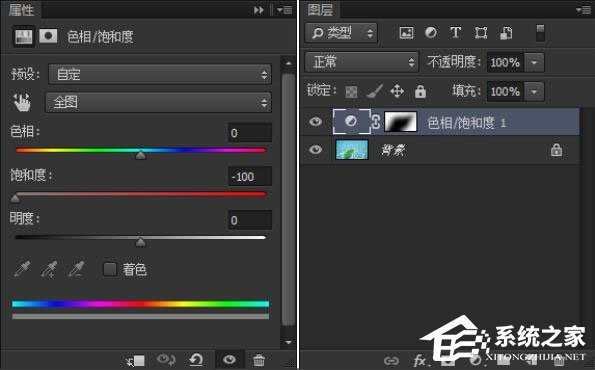Click the Hue slider handle
595x370 pixels.
(140, 155)
